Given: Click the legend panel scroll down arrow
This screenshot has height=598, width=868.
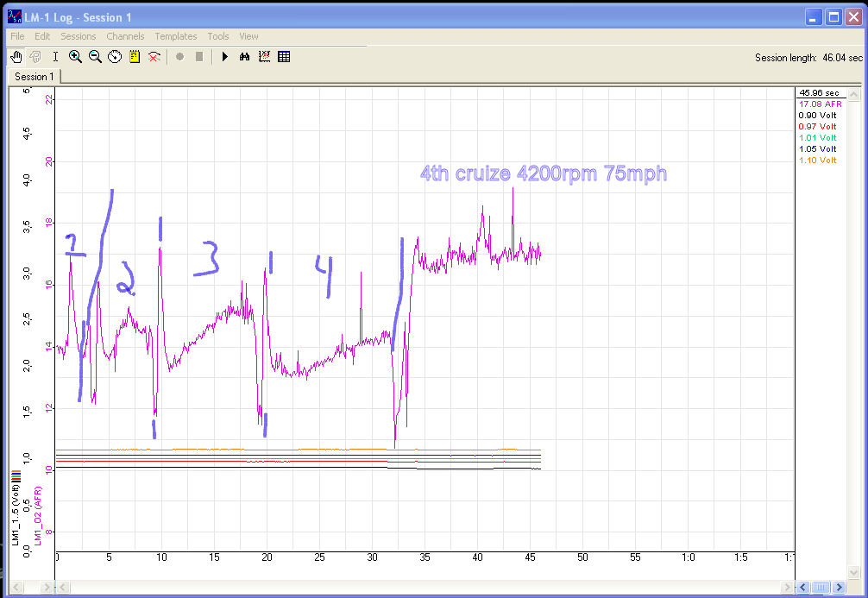Looking at the screenshot, I should [x=854, y=572].
